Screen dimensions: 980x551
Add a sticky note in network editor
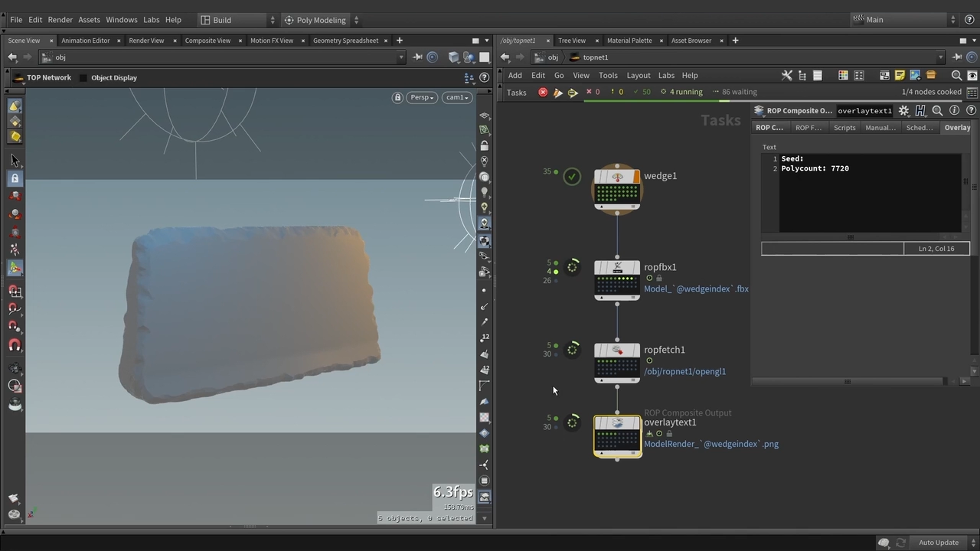(x=900, y=75)
